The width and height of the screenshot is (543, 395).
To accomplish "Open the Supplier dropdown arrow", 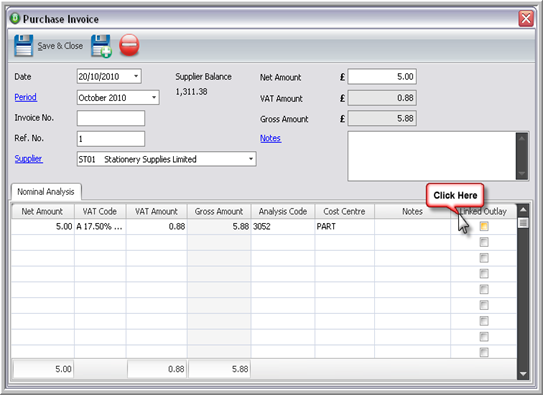I will (251, 159).
